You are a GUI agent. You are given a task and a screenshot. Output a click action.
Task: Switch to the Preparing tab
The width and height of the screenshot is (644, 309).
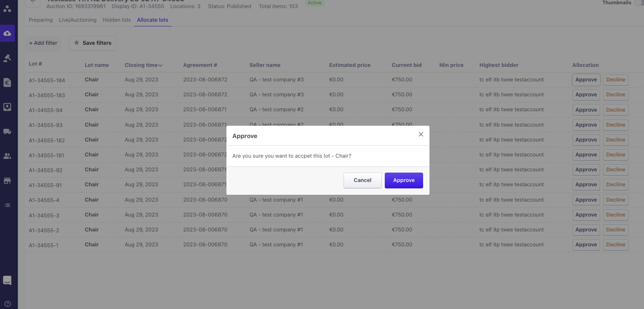click(x=41, y=20)
